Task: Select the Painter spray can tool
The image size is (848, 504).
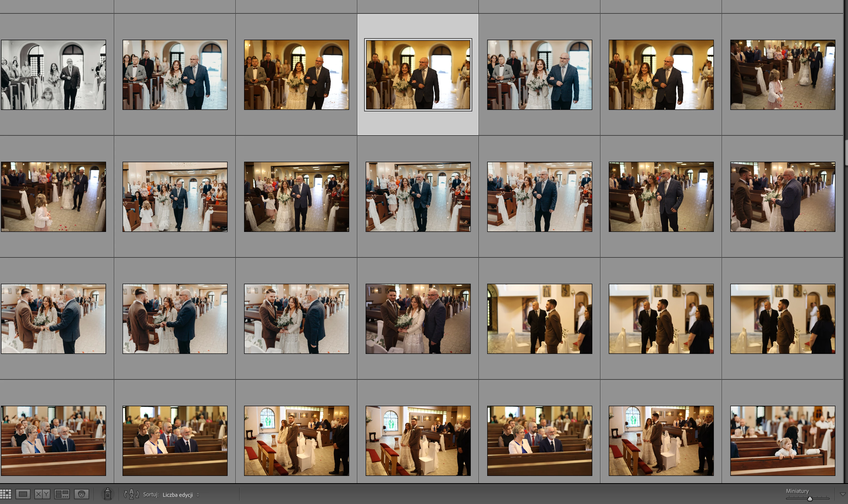Action: coord(108,494)
